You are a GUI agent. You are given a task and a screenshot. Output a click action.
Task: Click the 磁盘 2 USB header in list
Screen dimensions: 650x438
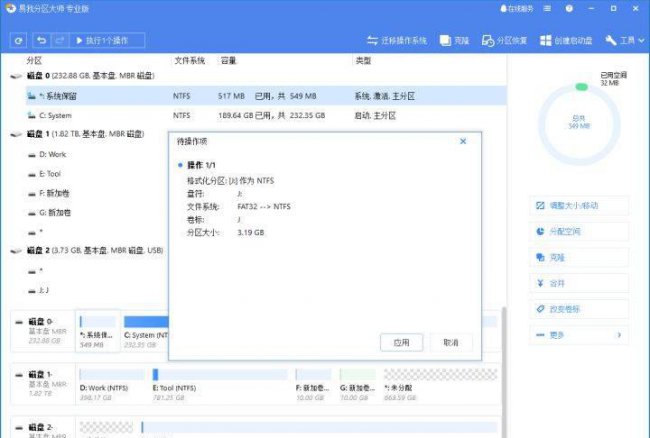tap(95, 250)
